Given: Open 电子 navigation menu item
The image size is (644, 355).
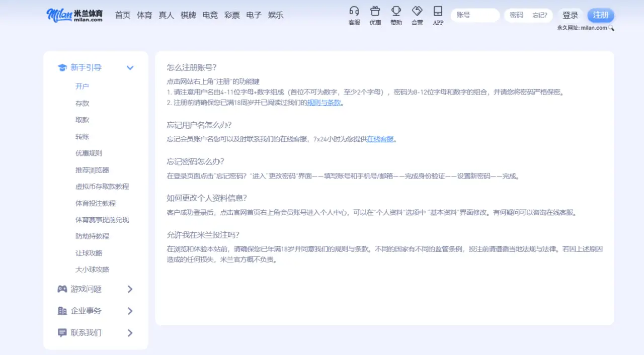Looking at the screenshot, I should pos(254,15).
